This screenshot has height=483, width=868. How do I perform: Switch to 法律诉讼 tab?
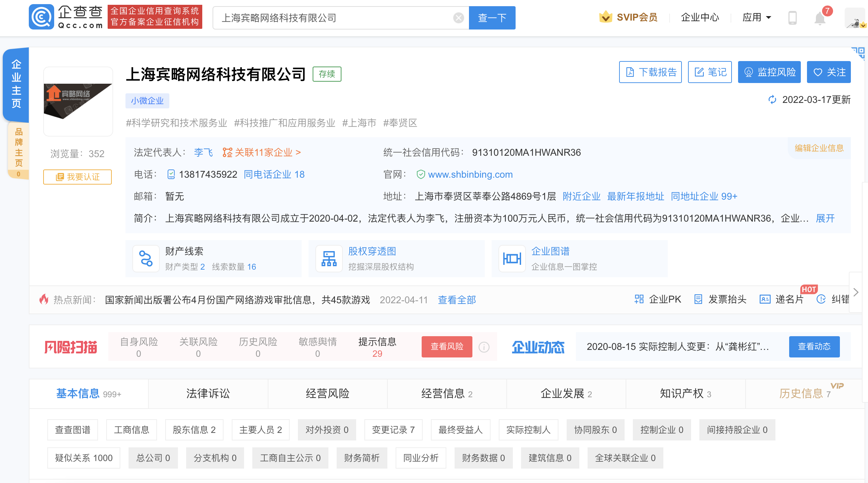click(208, 394)
